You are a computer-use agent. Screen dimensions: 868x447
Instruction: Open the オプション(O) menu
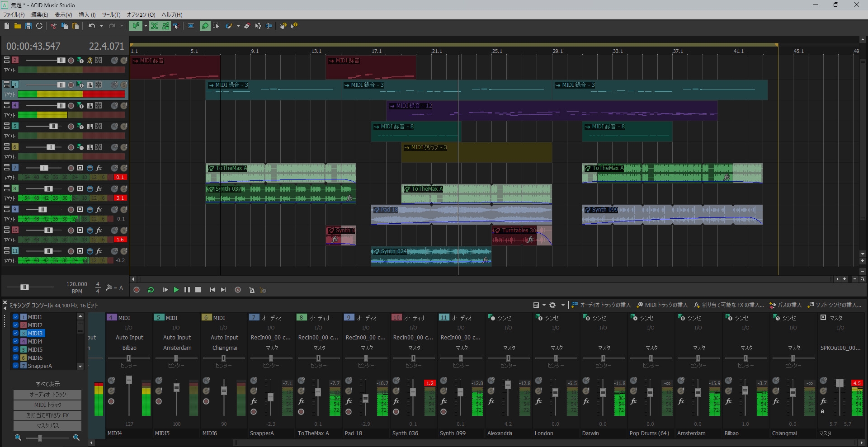pos(141,15)
